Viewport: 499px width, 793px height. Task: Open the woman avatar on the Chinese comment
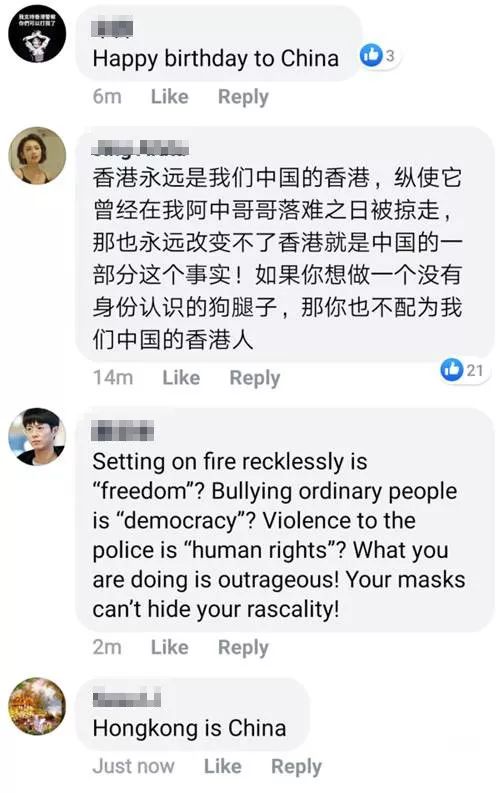(37, 156)
